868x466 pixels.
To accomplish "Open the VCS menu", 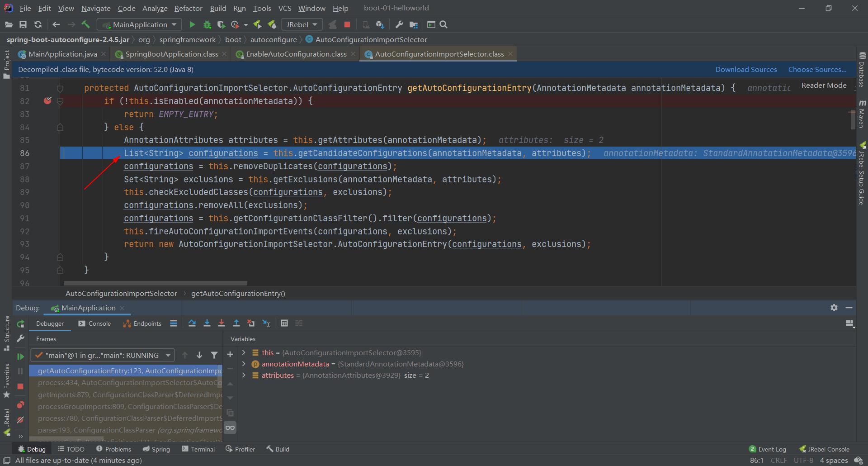I will [285, 8].
